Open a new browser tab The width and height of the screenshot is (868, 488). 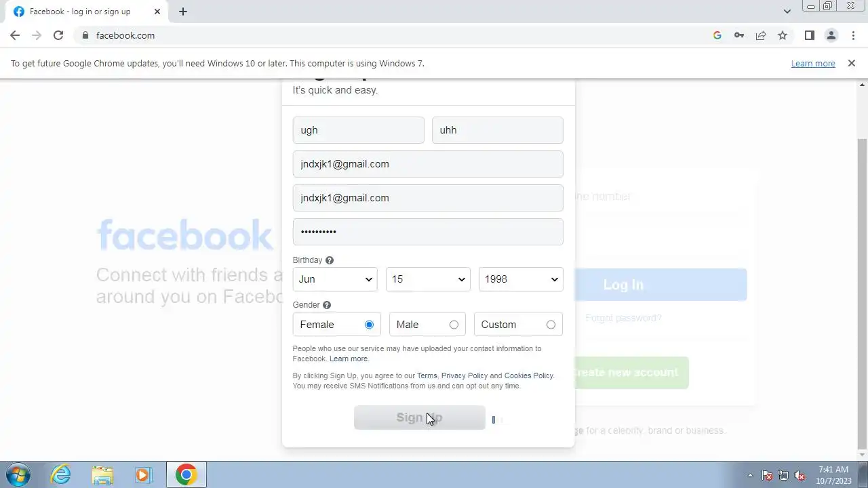183,12
